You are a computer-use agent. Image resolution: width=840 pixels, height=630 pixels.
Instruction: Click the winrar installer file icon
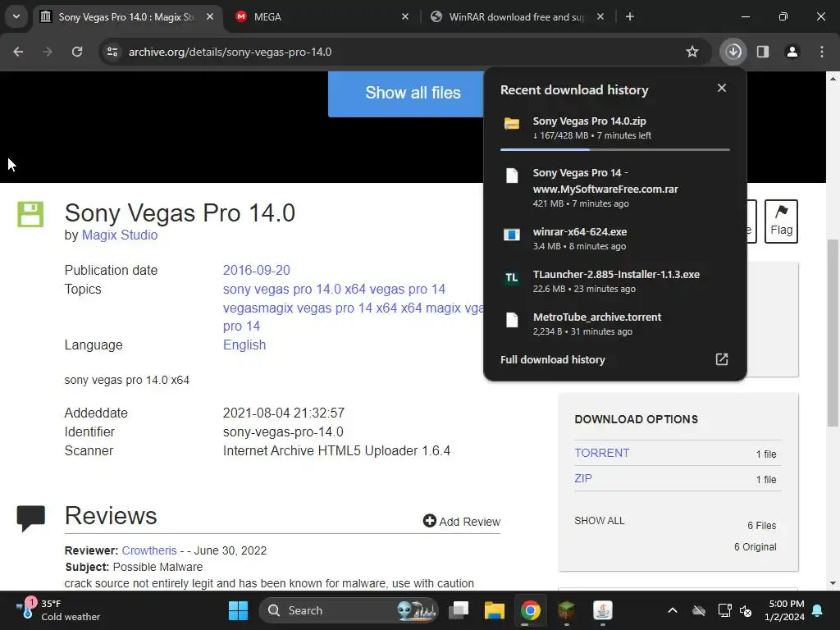[512, 235]
